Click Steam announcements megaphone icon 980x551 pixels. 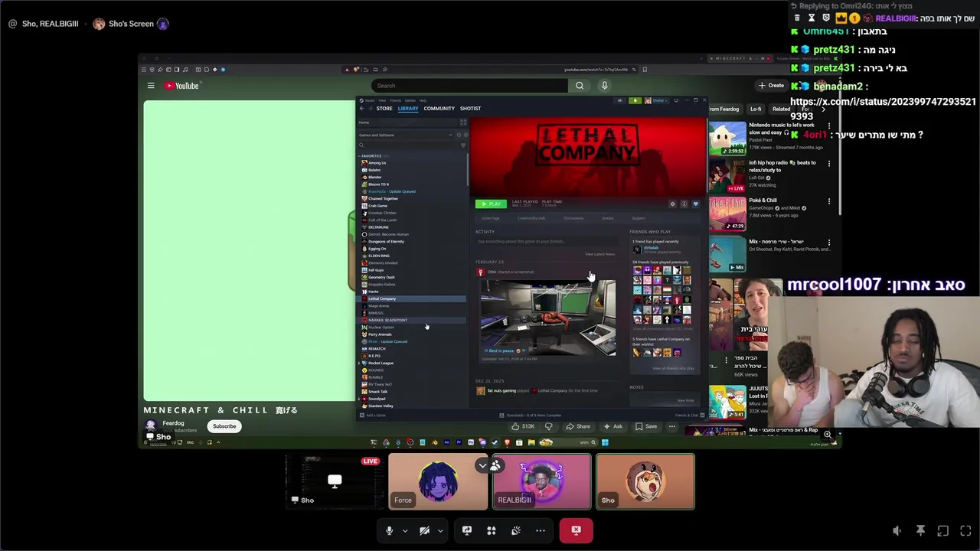[x=620, y=100]
